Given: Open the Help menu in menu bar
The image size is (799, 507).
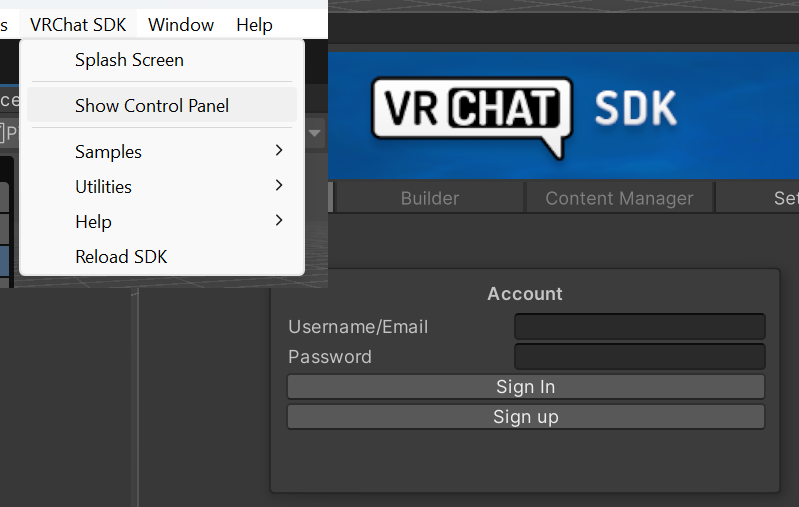Looking at the screenshot, I should [x=254, y=24].
